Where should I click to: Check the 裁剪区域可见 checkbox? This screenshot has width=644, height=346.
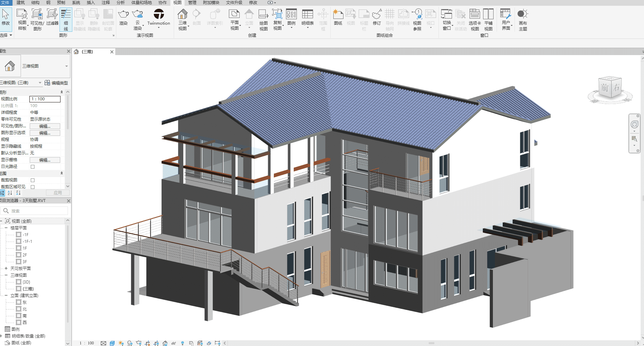pos(32,187)
